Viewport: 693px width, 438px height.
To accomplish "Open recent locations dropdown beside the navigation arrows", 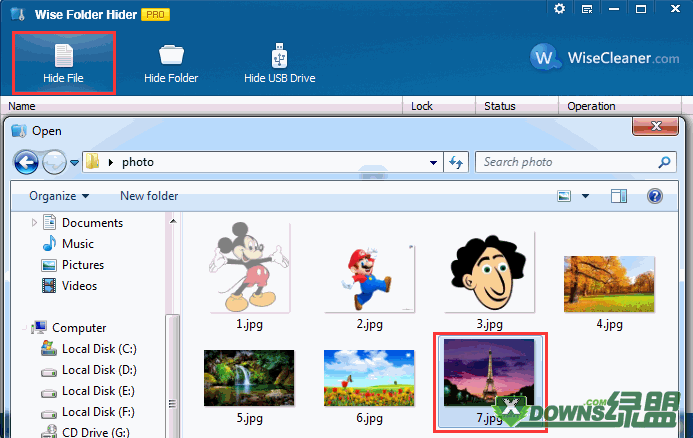I will (75, 163).
